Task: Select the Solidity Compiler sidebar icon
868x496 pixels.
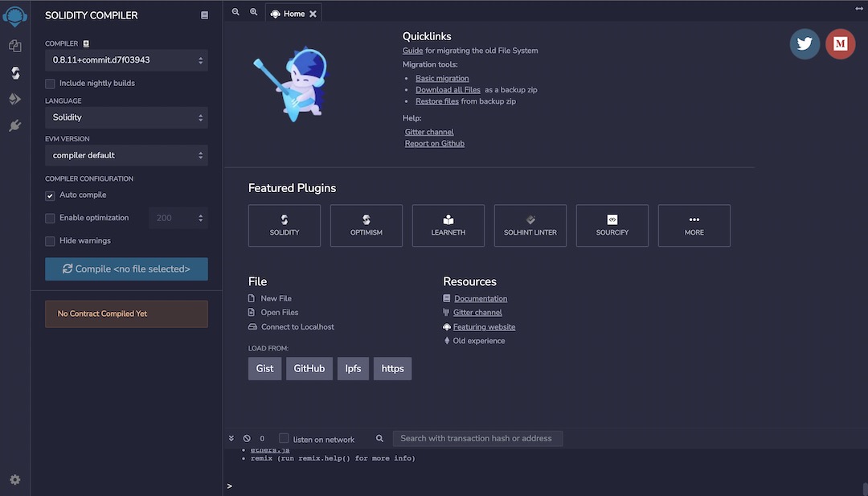Action: [14, 72]
